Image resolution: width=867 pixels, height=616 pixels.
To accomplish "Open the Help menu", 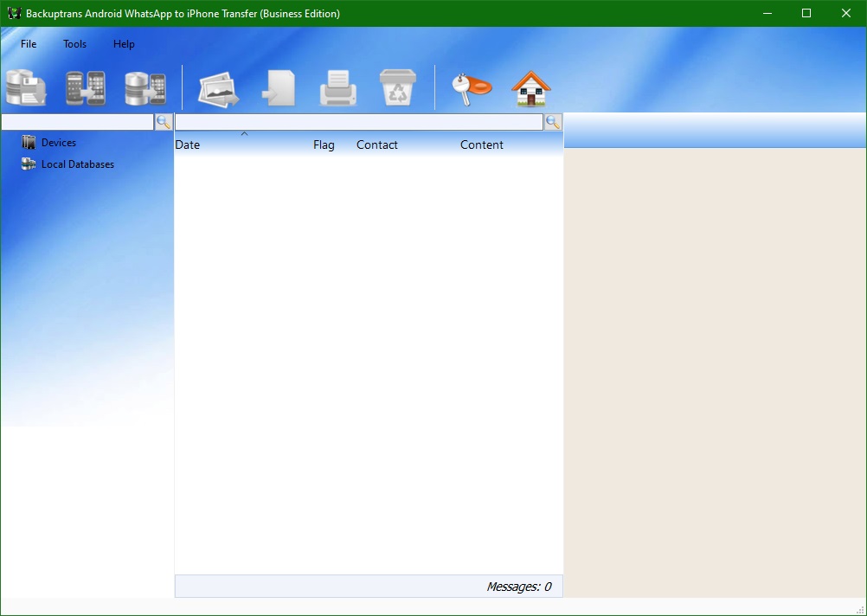I will pyautogui.click(x=124, y=43).
